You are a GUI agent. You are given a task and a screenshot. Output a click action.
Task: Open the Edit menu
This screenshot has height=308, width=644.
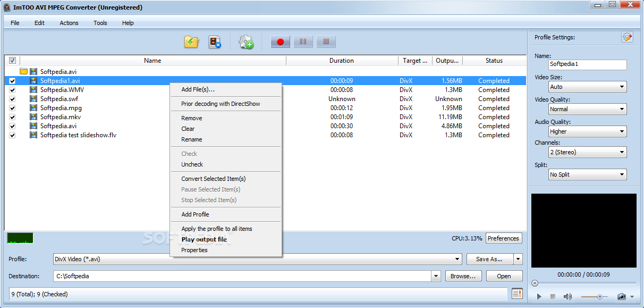coord(40,23)
